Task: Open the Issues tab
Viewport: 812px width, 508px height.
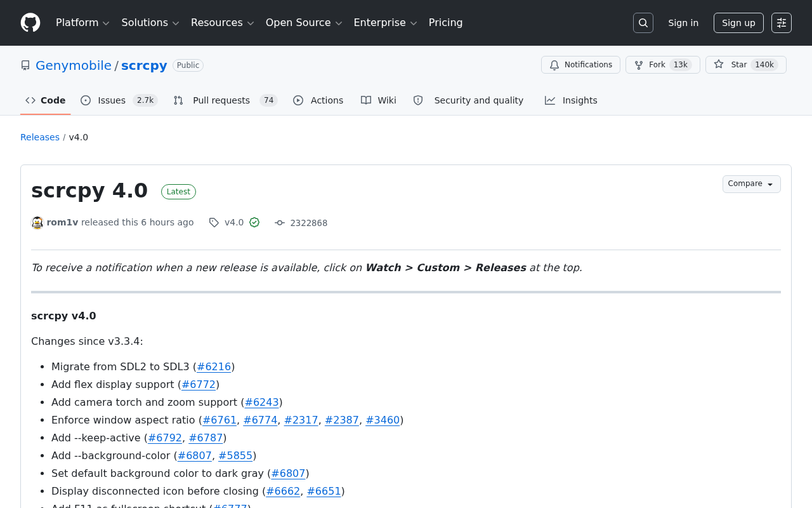Action: tap(119, 100)
